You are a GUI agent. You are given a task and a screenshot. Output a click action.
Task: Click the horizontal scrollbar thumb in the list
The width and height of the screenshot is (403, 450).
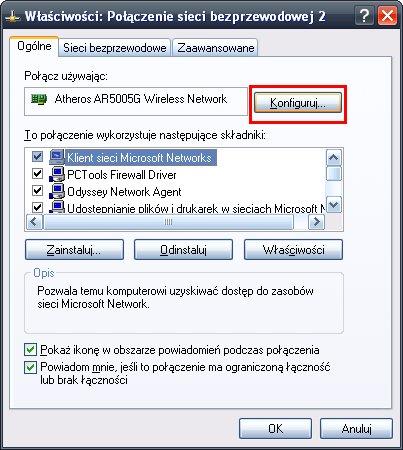tap(169, 222)
